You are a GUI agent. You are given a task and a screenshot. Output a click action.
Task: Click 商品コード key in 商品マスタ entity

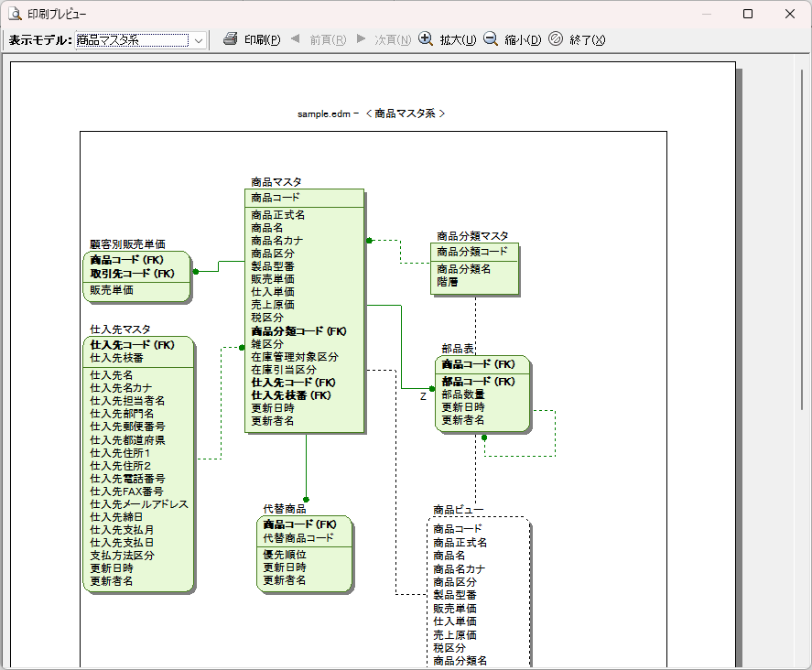[275, 198]
